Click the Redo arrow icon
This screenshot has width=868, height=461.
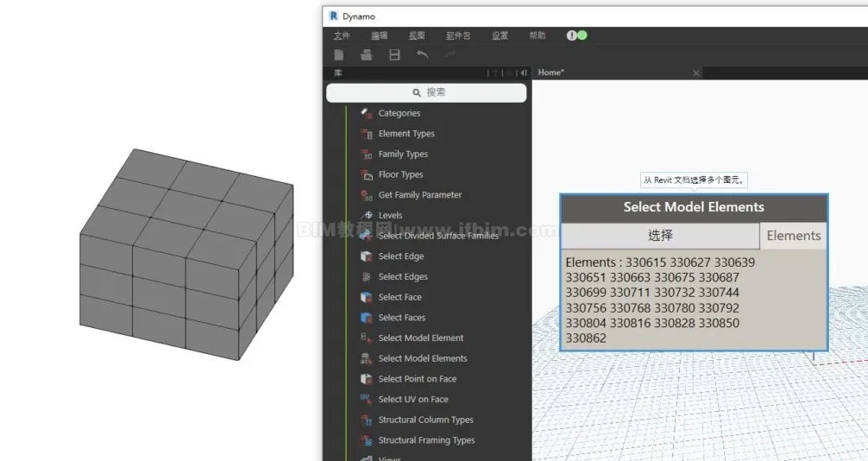click(x=450, y=54)
